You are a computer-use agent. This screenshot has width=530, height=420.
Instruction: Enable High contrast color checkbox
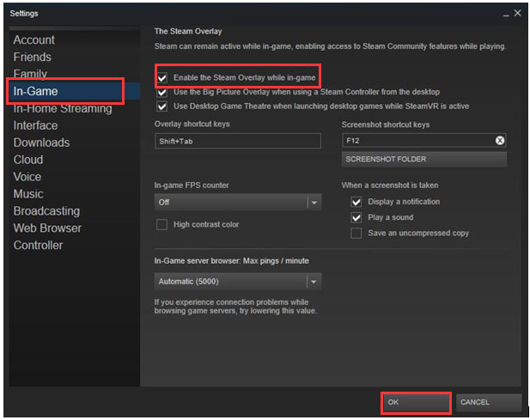[x=161, y=224]
